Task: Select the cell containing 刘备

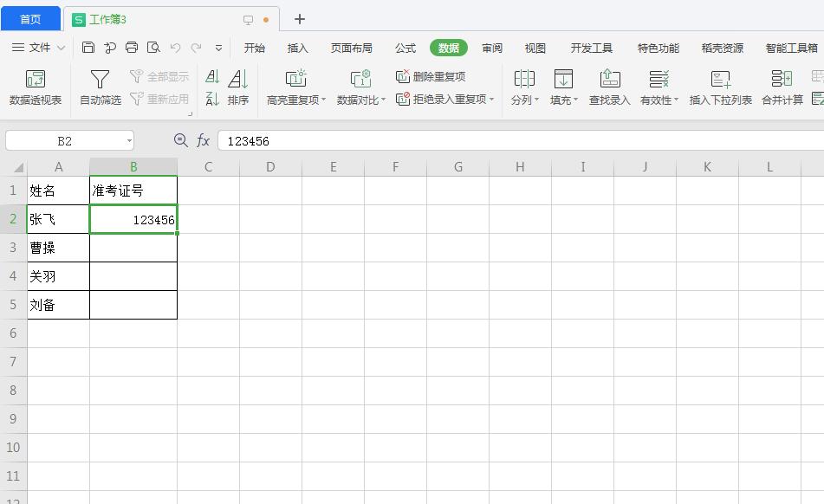Action: click(x=58, y=305)
